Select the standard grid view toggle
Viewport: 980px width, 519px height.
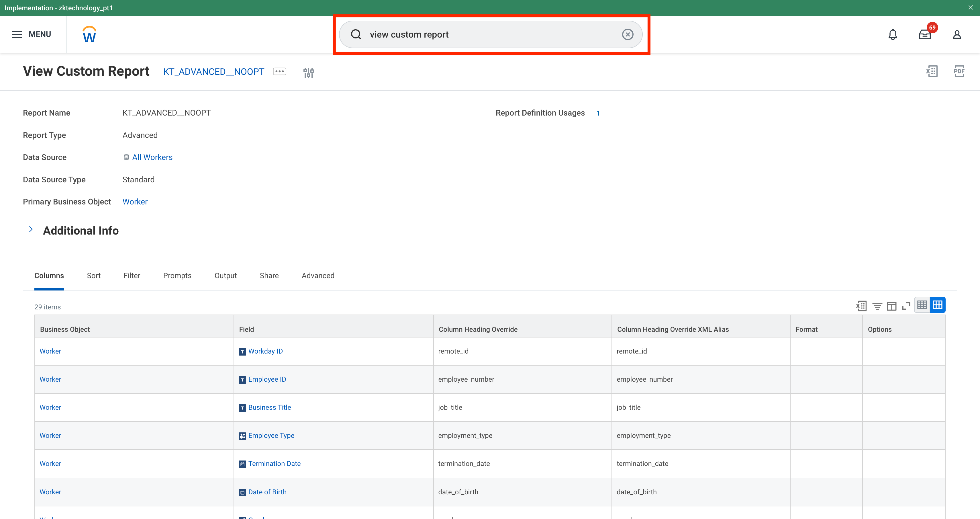pos(937,305)
